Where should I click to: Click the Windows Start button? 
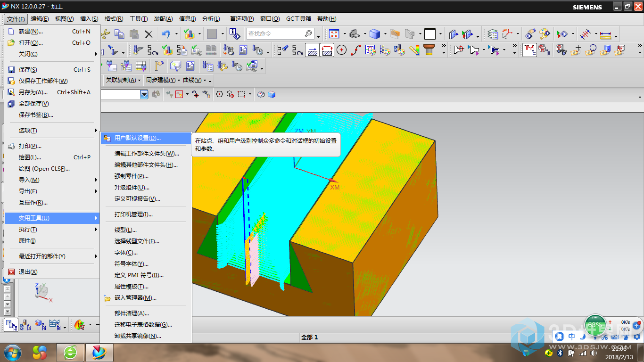click(12, 352)
